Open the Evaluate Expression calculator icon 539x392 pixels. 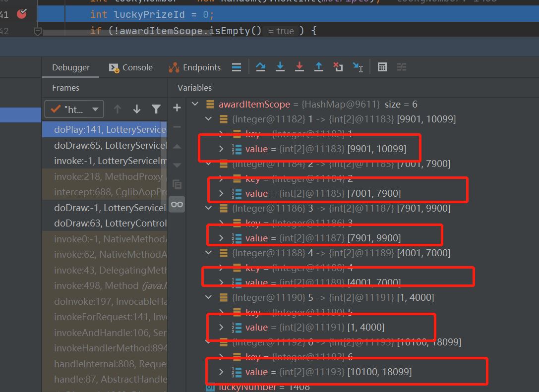click(382, 67)
